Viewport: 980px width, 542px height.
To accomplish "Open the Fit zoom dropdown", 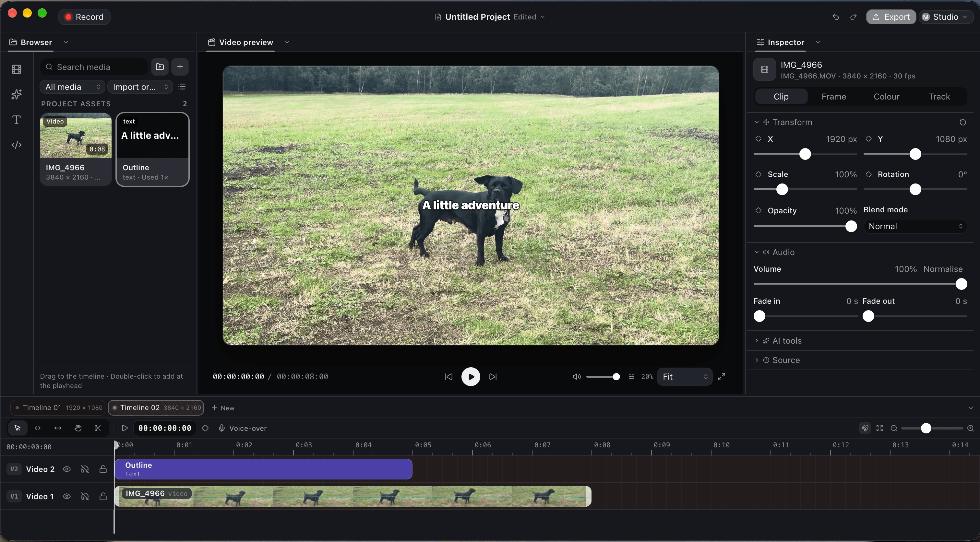I will pyautogui.click(x=685, y=377).
